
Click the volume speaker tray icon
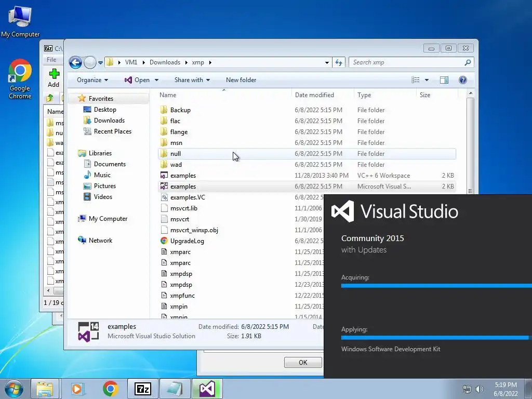[480, 389]
